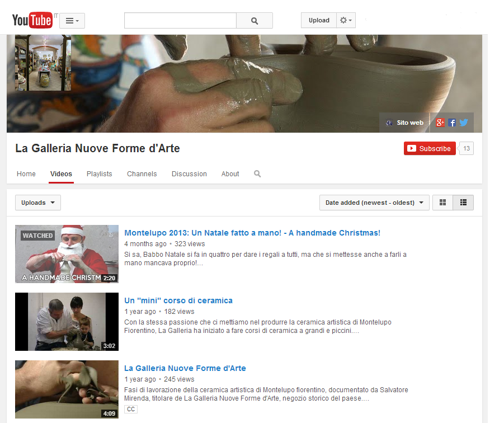Expand the Uploads dropdown
This screenshot has height=423, width=504.
click(38, 203)
